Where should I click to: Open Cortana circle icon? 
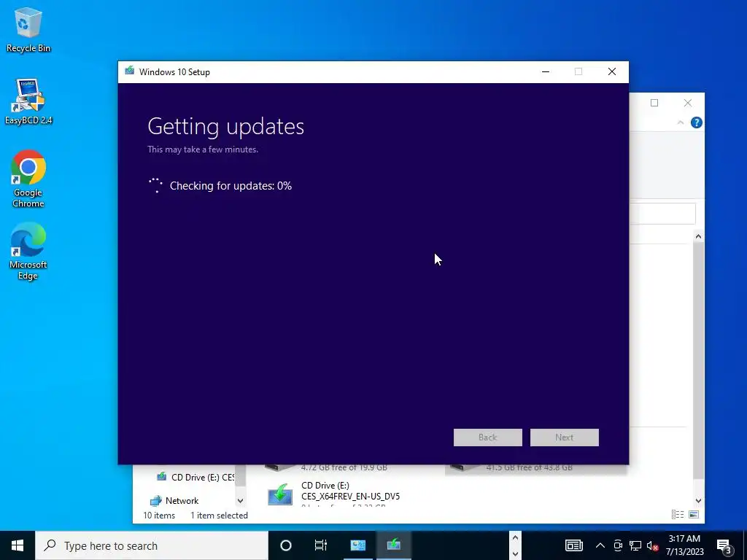[286, 545]
